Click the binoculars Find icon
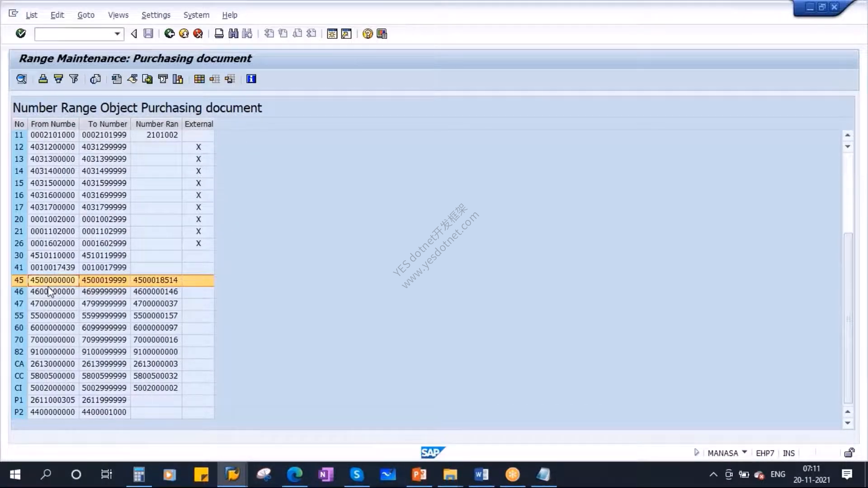Screen dimensions: 868x488 (233, 33)
